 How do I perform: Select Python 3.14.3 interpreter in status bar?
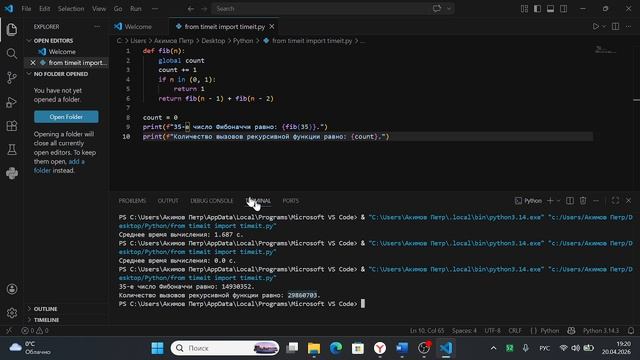point(601,331)
